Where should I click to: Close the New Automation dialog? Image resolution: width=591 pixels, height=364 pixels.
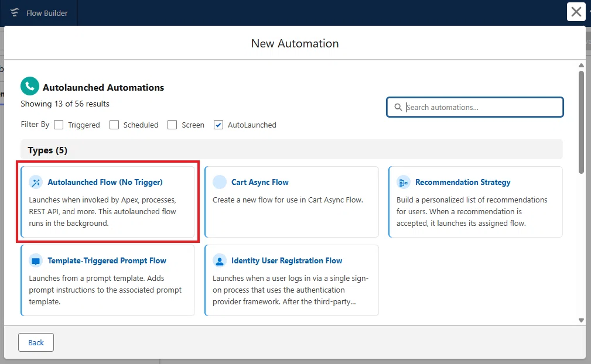pyautogui.click(x=576, y=12)
